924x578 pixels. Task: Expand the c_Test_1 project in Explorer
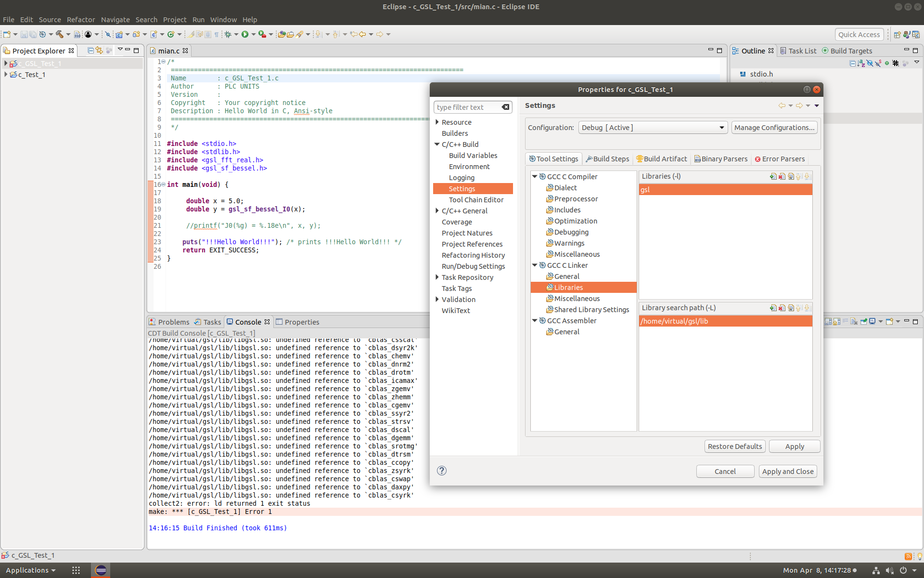point(6,75)
